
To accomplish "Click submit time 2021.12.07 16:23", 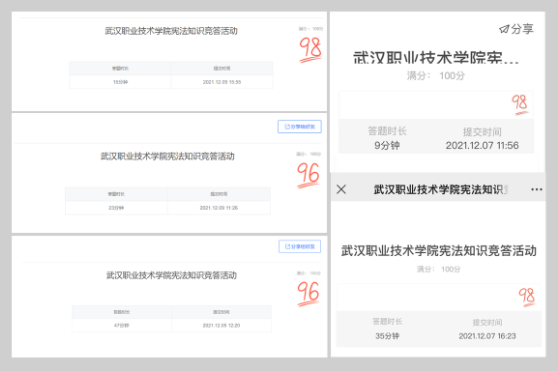I will point(487,336).
